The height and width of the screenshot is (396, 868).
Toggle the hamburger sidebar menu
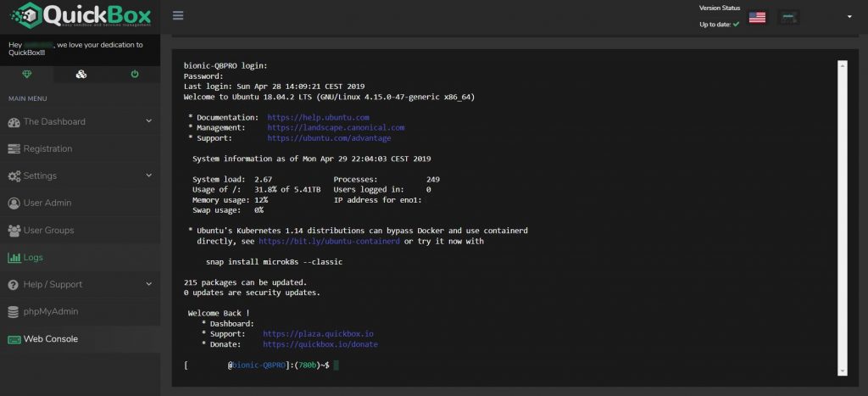178,15
